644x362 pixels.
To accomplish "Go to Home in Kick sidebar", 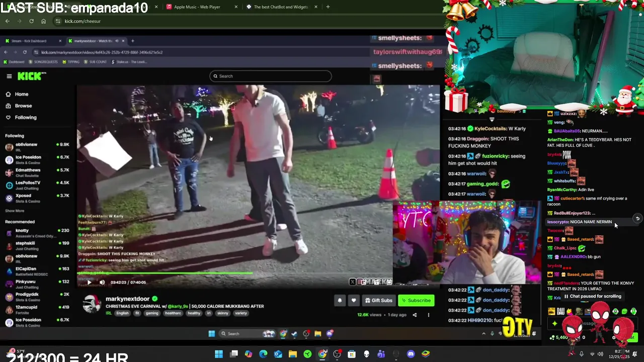I will pyautogui.click(x=17, y=94).
